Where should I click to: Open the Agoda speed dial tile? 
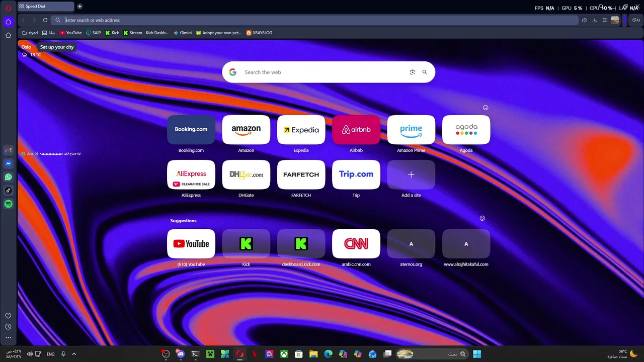tap(466, 130)
